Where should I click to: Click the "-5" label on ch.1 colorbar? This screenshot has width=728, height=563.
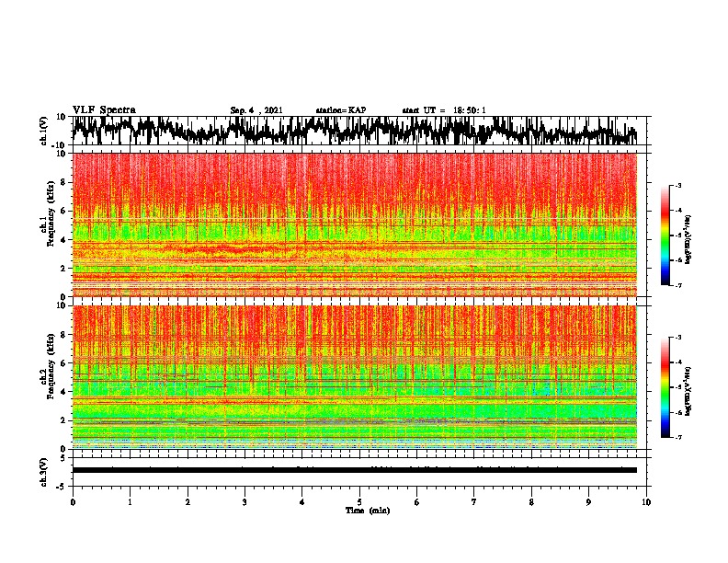677,236
